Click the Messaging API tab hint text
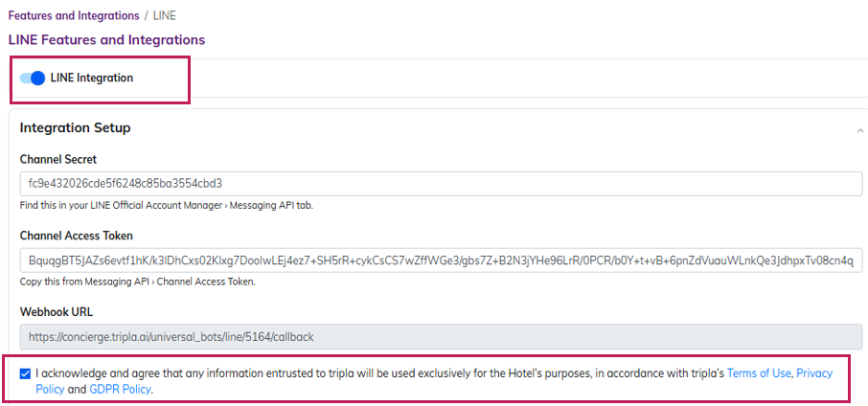The width and height of the screenshot is (868, 406). click(x=166, y=205)
